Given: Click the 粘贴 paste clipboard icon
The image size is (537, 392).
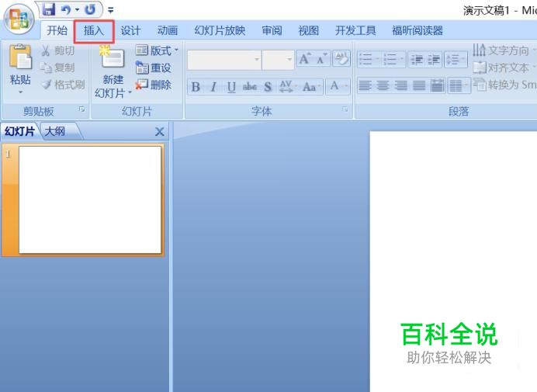Looking at the screenshot, I should [x=20, y=57].
